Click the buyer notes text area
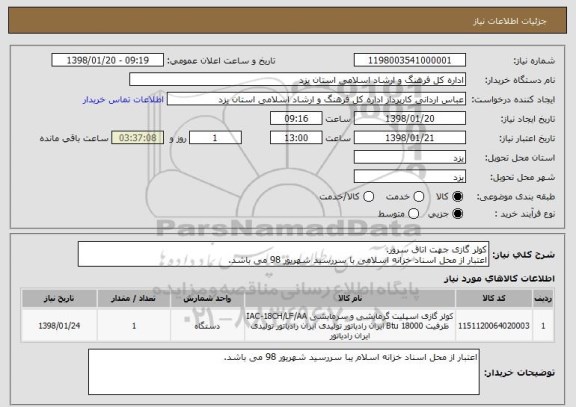Screen dimensions: 576x407 [284, 372]
